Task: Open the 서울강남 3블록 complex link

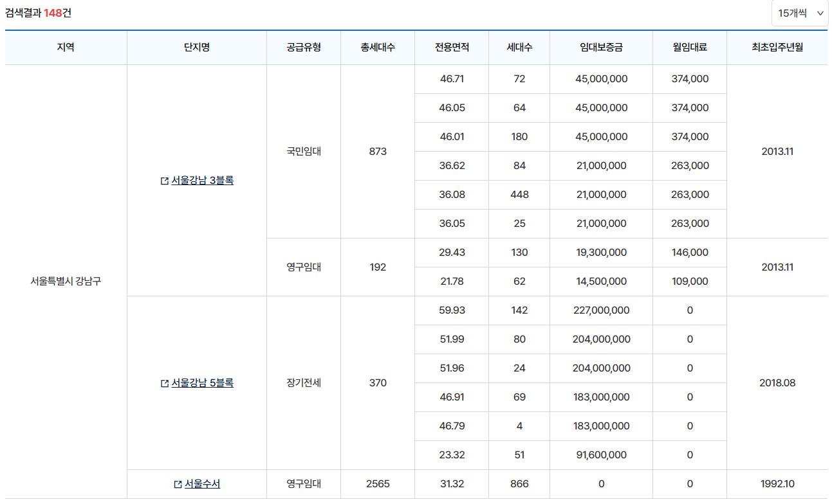Action: click(203, 181)
